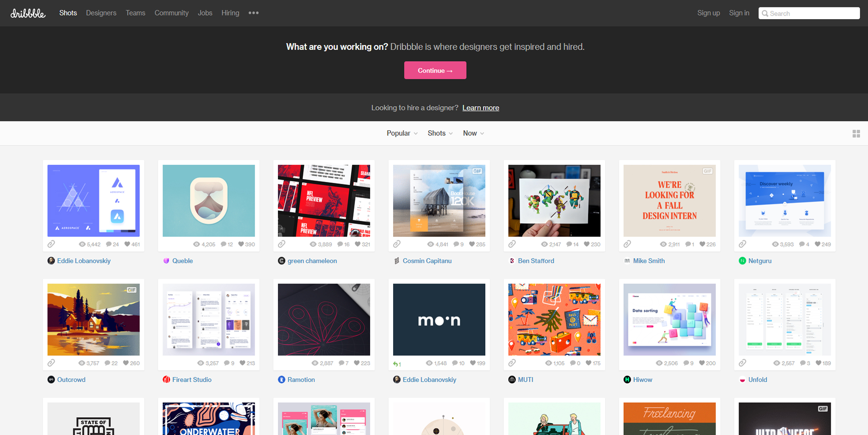Click into the Search field
This screenshot has height=435, width=868.
809,13
